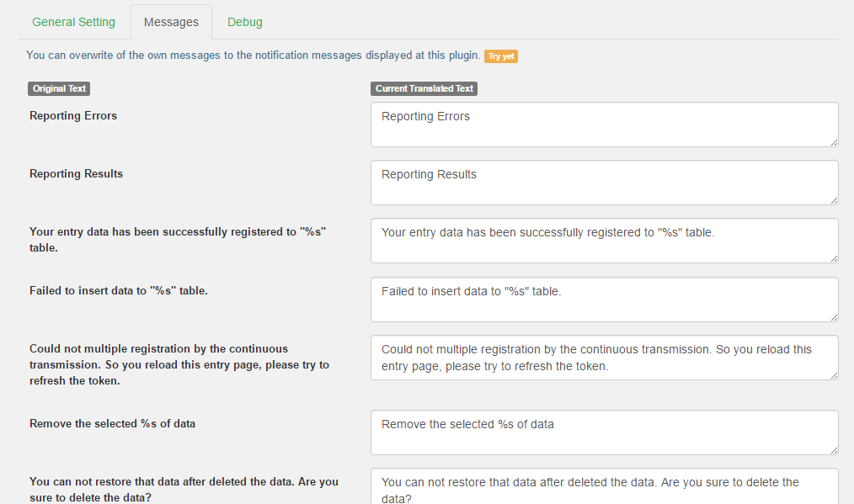Click the orange "Try yet" badge
Screen dimensions: 854x504
click(x=500, y=56)
